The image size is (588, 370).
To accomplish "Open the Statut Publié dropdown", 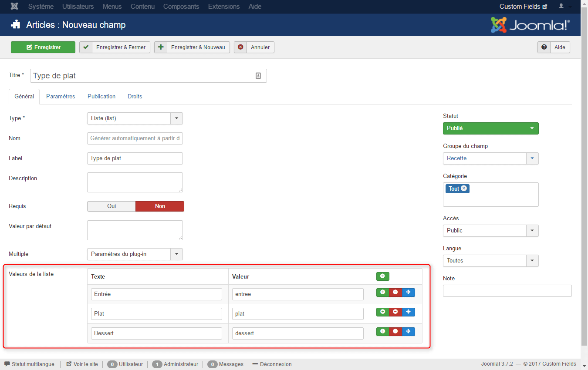I will pyautogui.click(x=491, y=128).
